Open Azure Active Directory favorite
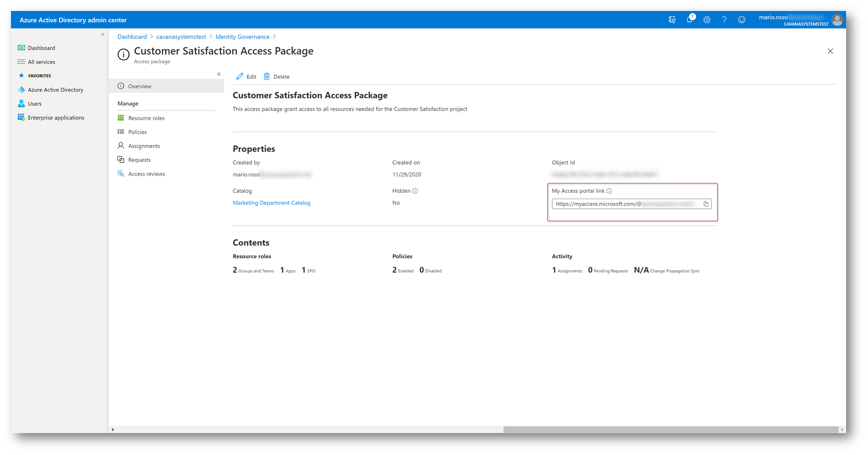This screenshot has height=455, width=868. [55, 90]
